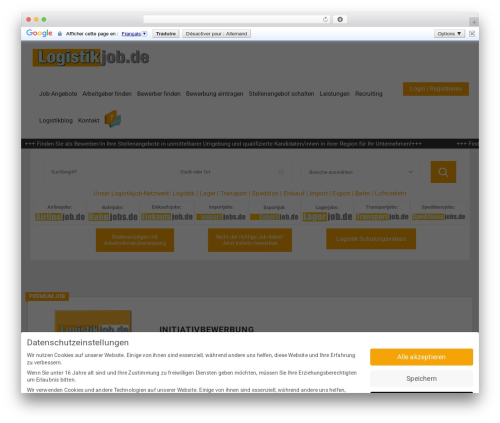Open the Options dropdown in translate bar
The width and height of the screenshot is (500, 423).
[x=449, y=34]
